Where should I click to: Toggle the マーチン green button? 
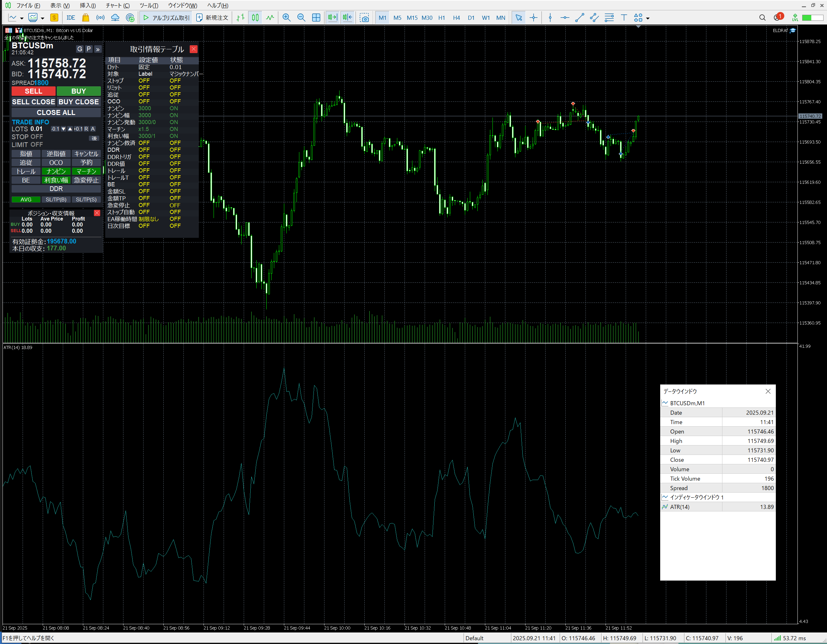pyautogui.click(x=86, y=171)
